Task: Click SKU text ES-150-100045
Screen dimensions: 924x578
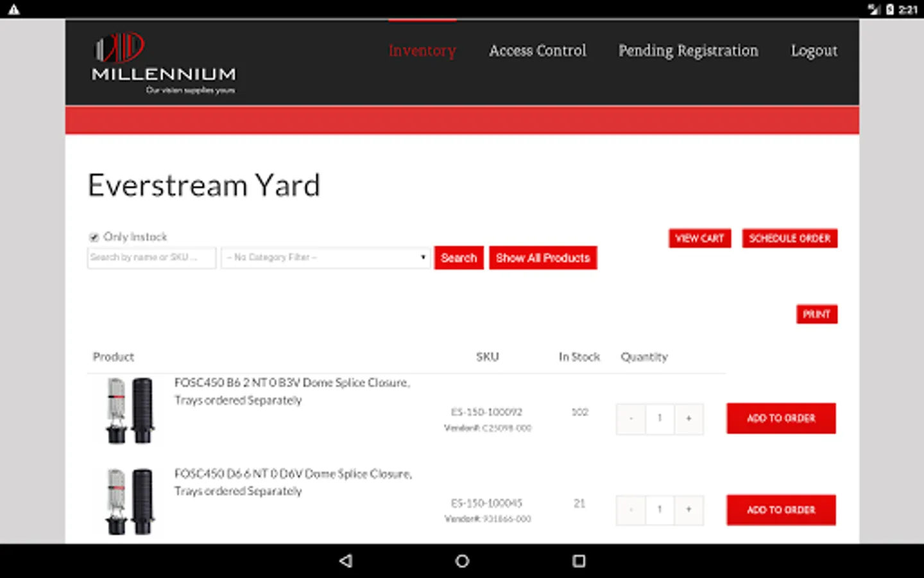Action: pyautogui.click(x=486, y=504)
